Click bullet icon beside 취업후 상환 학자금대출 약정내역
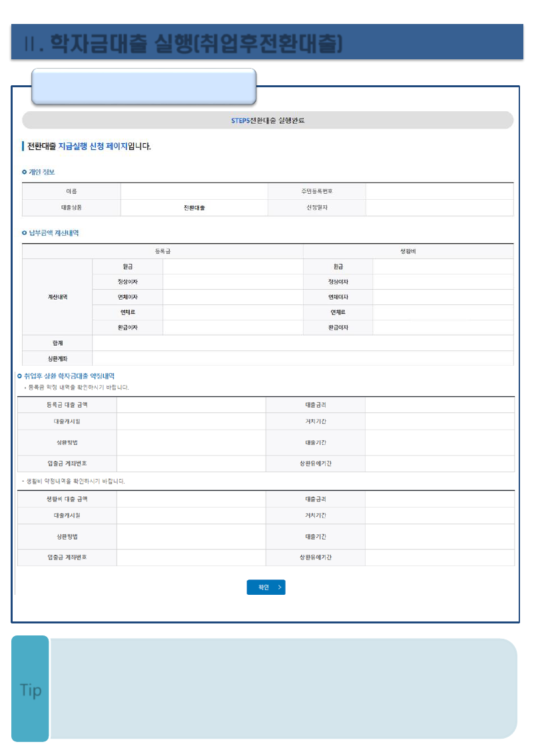This screenshot has height=756, width=534. point(19,376)
